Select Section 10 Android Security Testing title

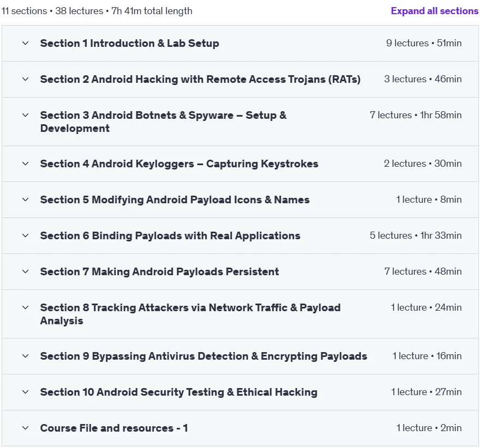coord(179,392)
